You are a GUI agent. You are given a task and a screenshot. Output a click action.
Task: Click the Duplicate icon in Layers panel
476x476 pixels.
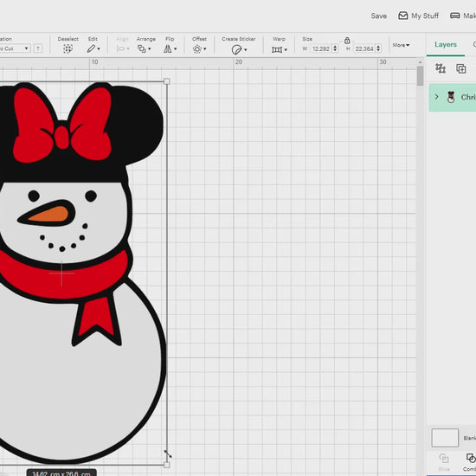pos(460,68)
